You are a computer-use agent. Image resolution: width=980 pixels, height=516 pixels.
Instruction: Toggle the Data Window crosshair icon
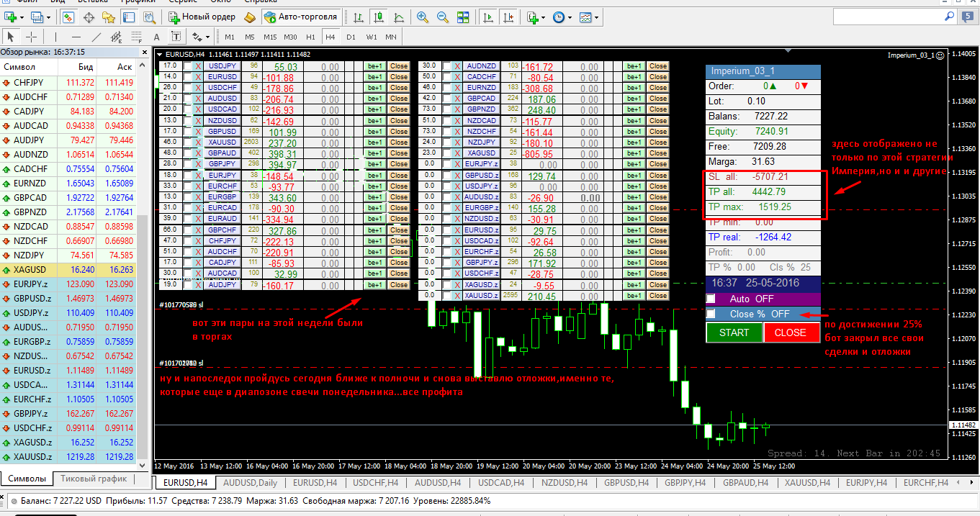tap(89, 16)
